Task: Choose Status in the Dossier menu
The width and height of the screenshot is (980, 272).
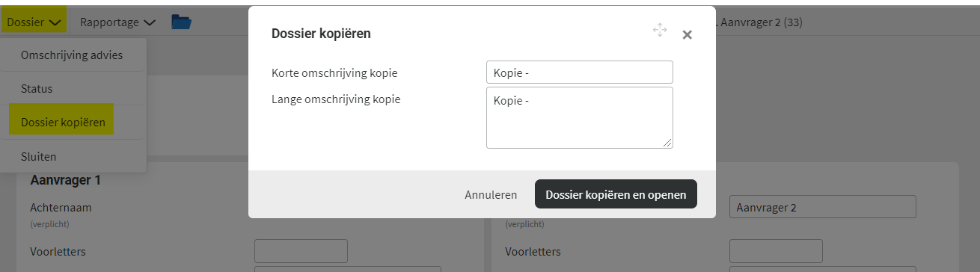Action: coord(37,88)
